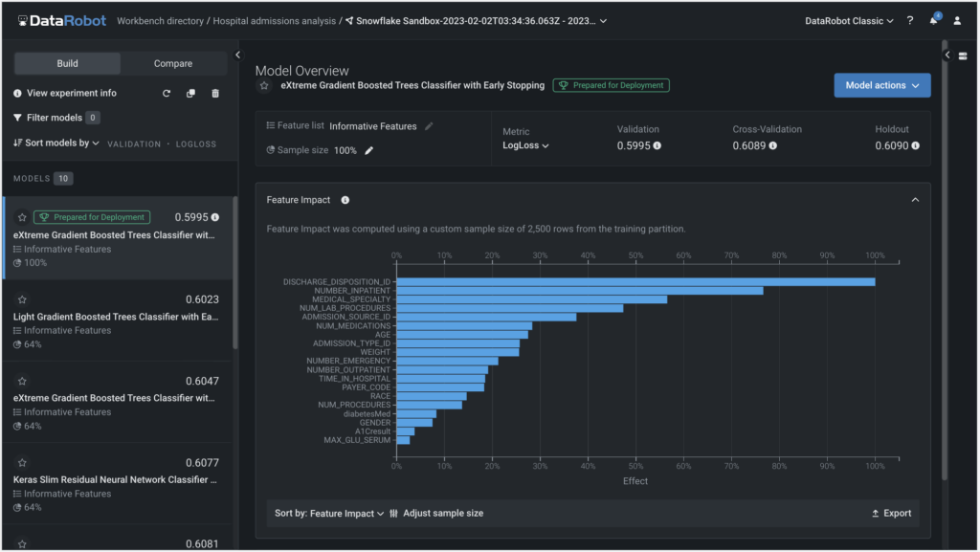Star the 0.6047 eXtreme Gradient Boosted model
This screenshot has width=980, height=552.
pyautogui.click(x=23, y=381)
